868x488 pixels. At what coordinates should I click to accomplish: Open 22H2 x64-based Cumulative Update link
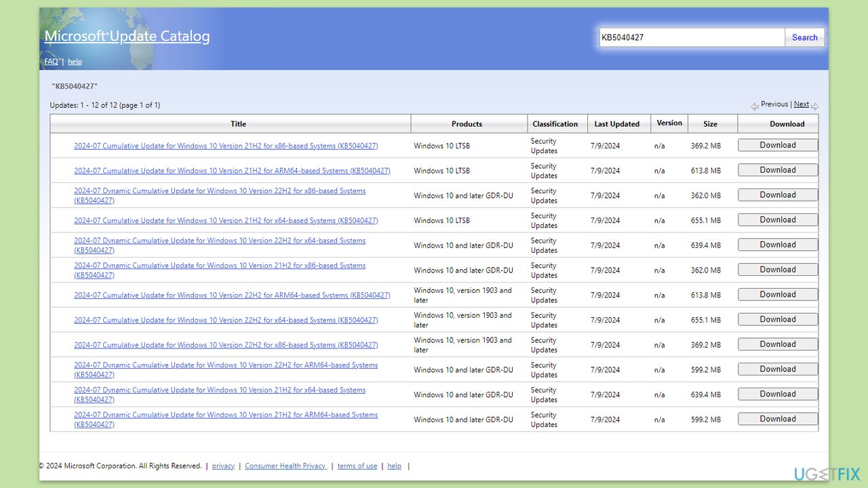226,320
